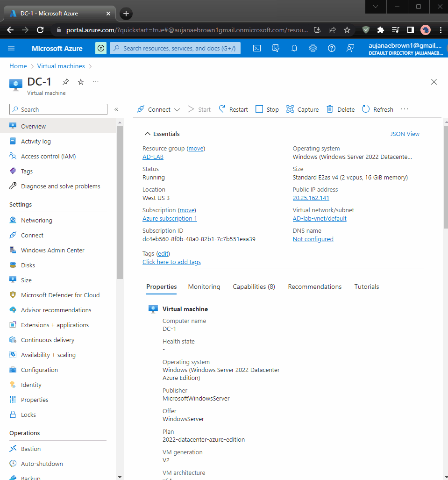The image size is (448, 480).
Task: Click edit link next to Tags
Action: point(163,254)
